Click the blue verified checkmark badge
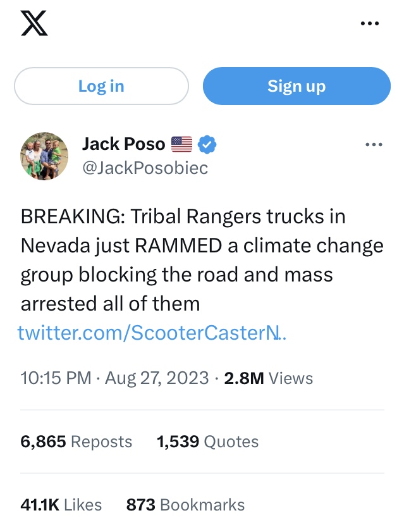 207,144
